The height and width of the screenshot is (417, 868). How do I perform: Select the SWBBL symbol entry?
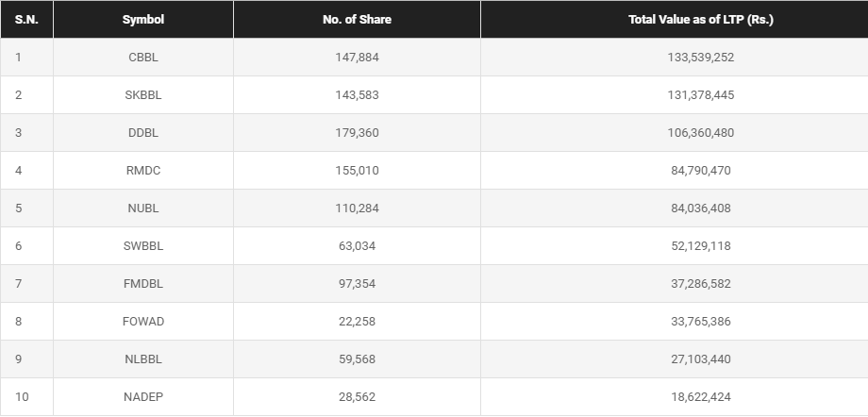143,246
